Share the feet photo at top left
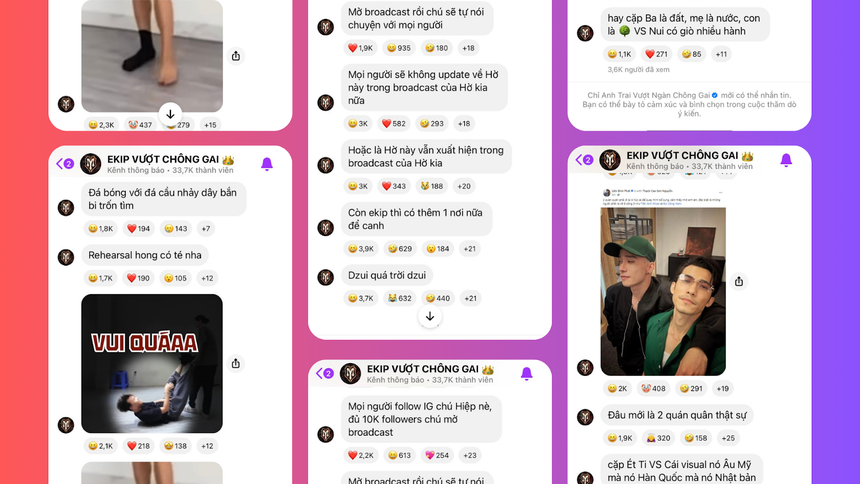 click(236, 55)
